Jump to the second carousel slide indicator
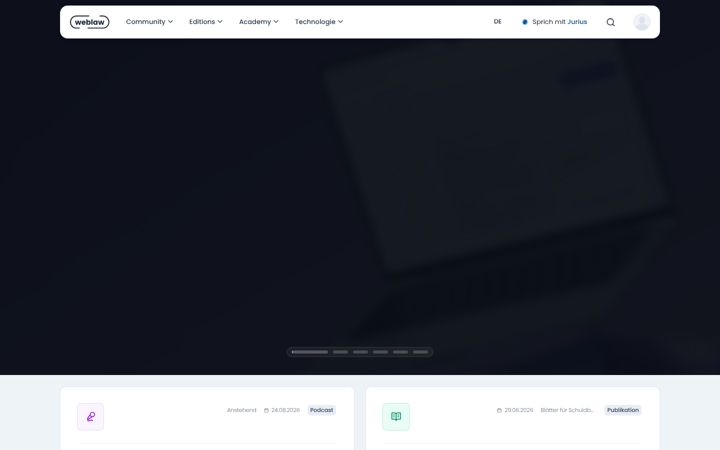The height and width of the screenshot is (450, 720). click(x=340, y=352)
